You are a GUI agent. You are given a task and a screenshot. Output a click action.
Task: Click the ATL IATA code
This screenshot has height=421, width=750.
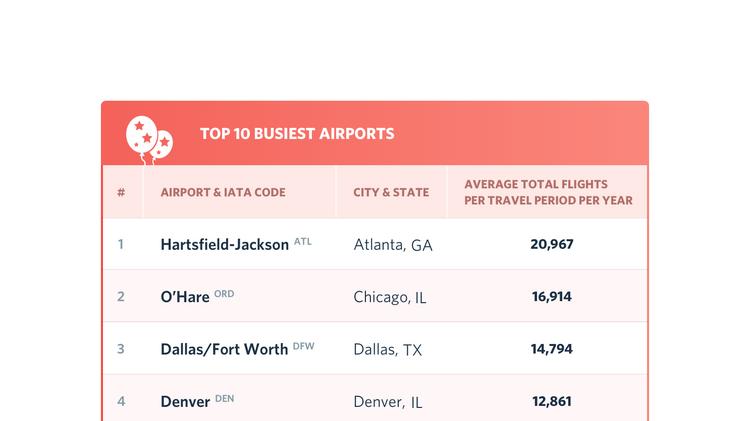[302, 242]
